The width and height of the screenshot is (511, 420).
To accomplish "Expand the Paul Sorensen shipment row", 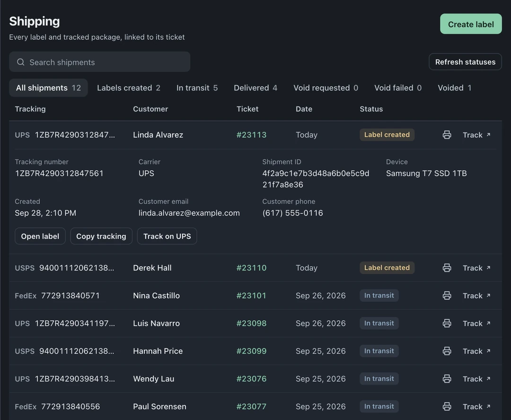I will pos(255,406).
